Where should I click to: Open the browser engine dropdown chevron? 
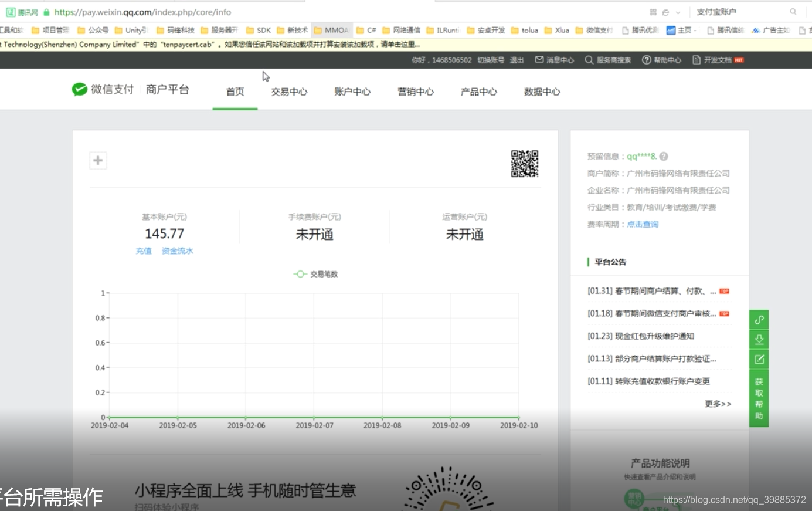click(x=678, y=12)
